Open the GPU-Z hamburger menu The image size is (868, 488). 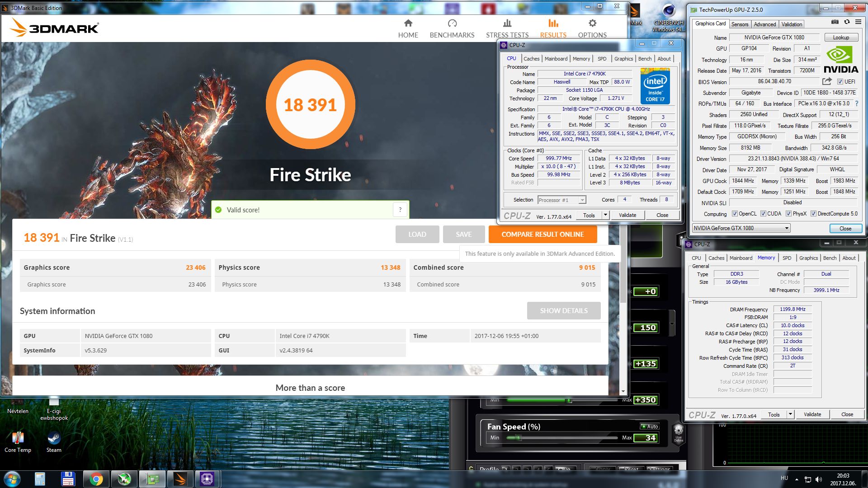pos(858,22)
